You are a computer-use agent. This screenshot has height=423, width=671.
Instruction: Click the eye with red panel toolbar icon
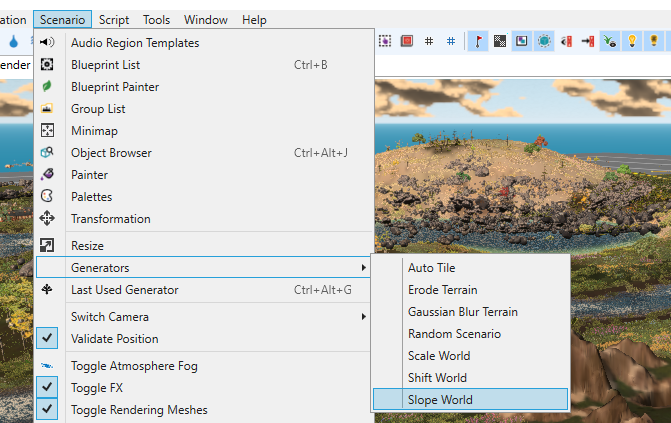[567, 41]
